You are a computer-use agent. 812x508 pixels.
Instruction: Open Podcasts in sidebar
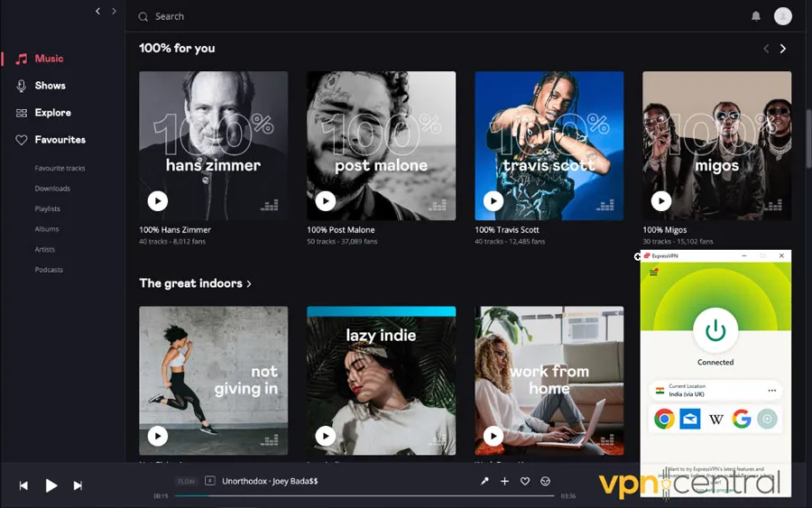[x=49, y=269]
